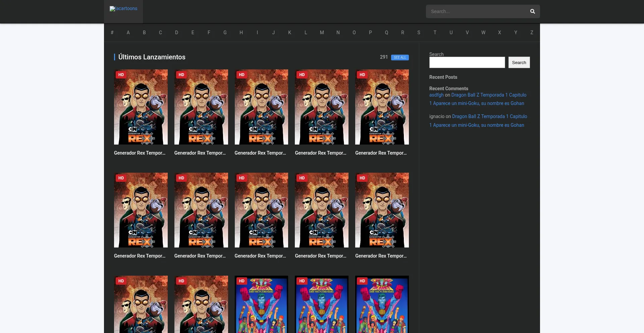Screen dimensions: 644x333
Task: Choose letter D in the alphabet bar
Action: [176, 33]
